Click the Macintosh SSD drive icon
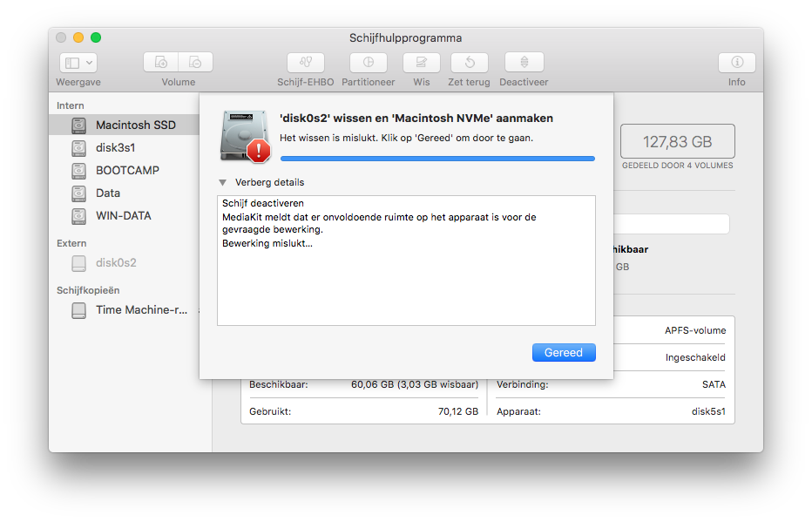This screenshot has width=812, height=522. [x=78, y=125]
